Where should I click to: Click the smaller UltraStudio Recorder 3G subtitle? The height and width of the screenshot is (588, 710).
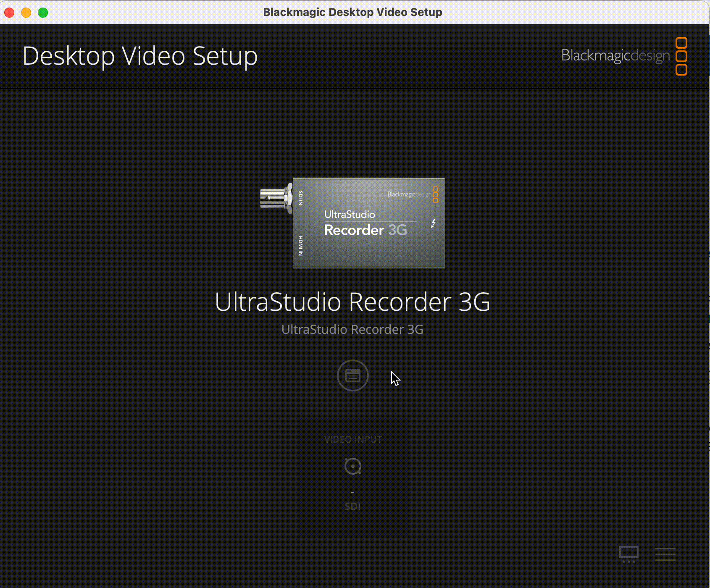point(352,329)
